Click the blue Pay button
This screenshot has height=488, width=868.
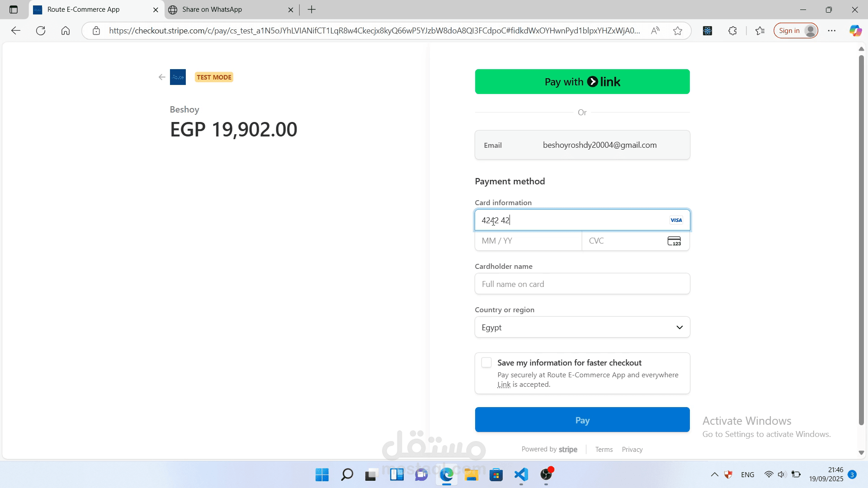[x=582, y=420]
